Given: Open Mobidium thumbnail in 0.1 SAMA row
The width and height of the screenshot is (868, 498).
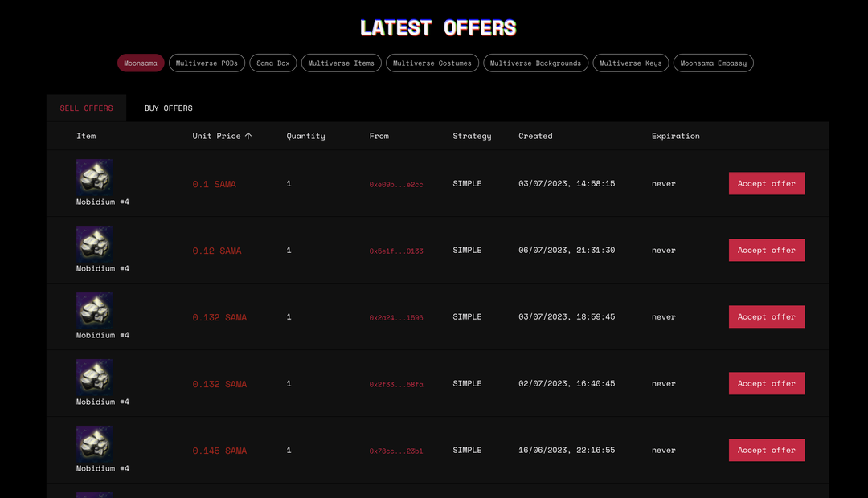Looking at the screenshot, I should click(x=95, y=177).
